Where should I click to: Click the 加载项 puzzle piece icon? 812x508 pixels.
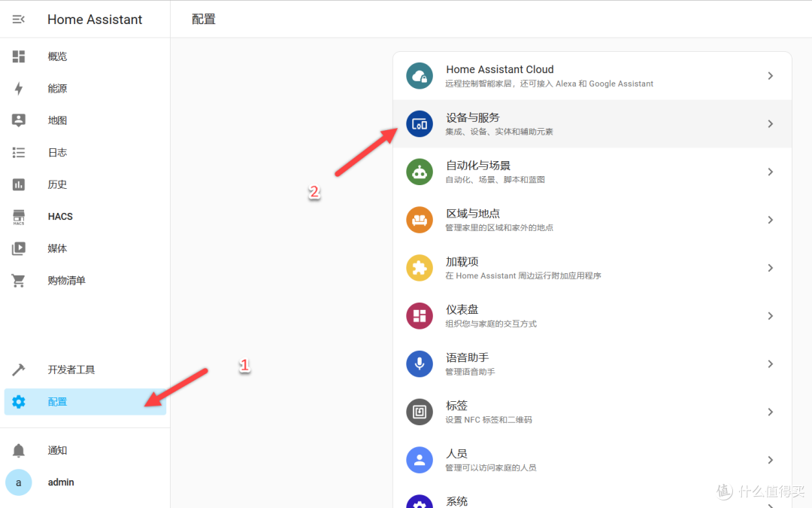pyautogui.click(x=420, y=268)
